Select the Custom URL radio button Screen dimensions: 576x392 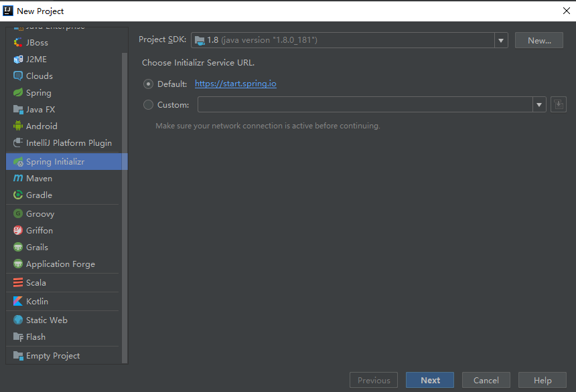coord(148,105)
